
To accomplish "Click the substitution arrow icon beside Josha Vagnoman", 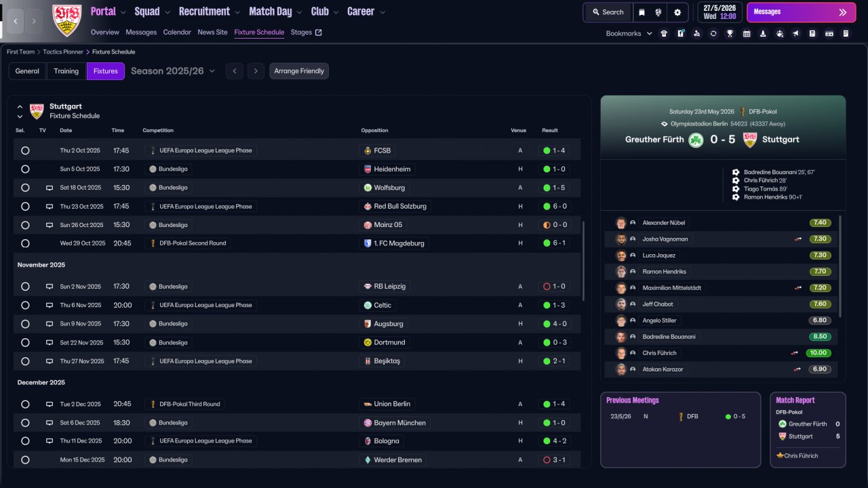I will pyautogui.click(x=798, y=239).
